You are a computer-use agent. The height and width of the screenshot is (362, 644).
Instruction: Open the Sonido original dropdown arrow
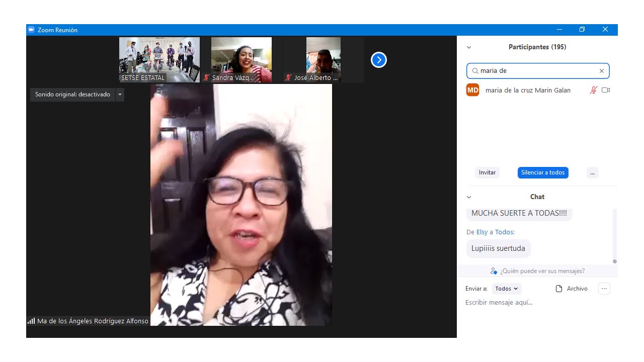pyautogui.click(x=120, y=95)
